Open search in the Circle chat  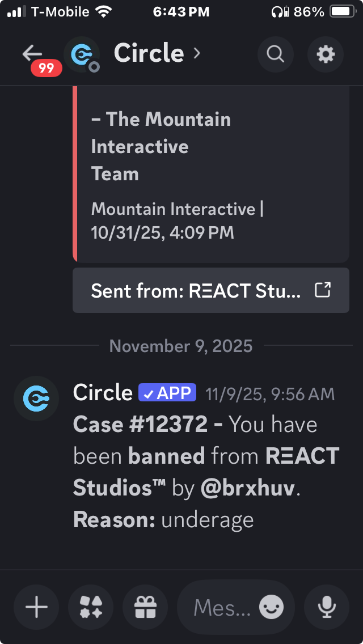point(276,54)
